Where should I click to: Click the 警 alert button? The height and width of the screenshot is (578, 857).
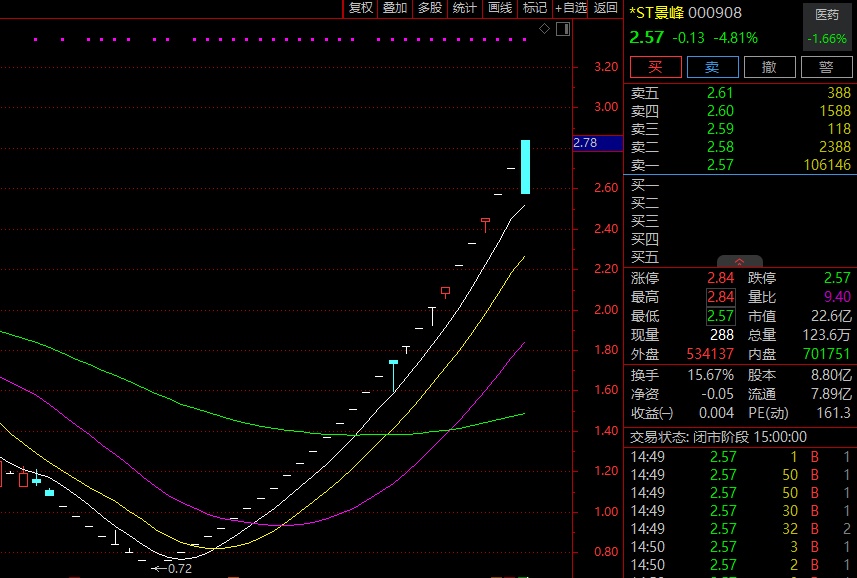click(x=826, y=67)
